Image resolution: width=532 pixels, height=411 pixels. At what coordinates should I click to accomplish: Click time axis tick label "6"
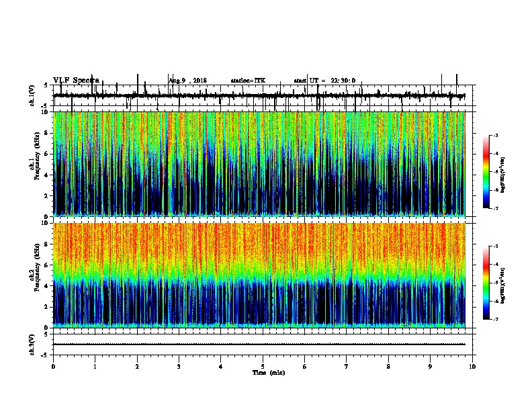click(x=305, y=367)
